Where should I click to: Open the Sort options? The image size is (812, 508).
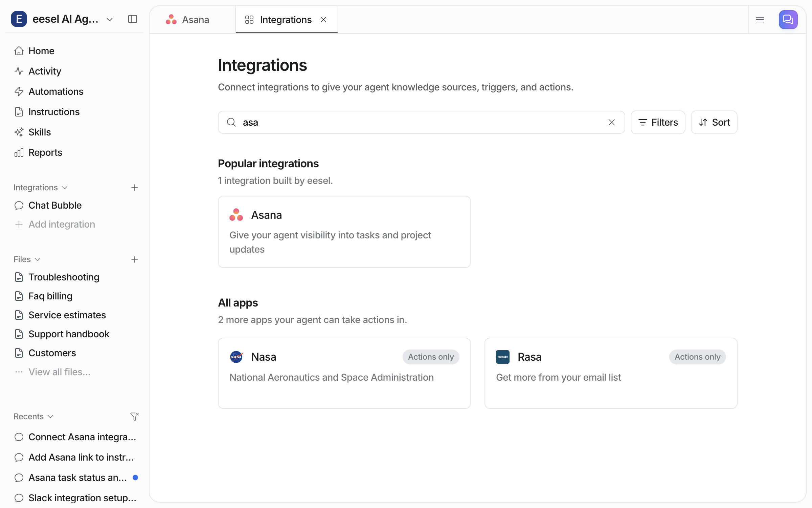tap(714, 122)
